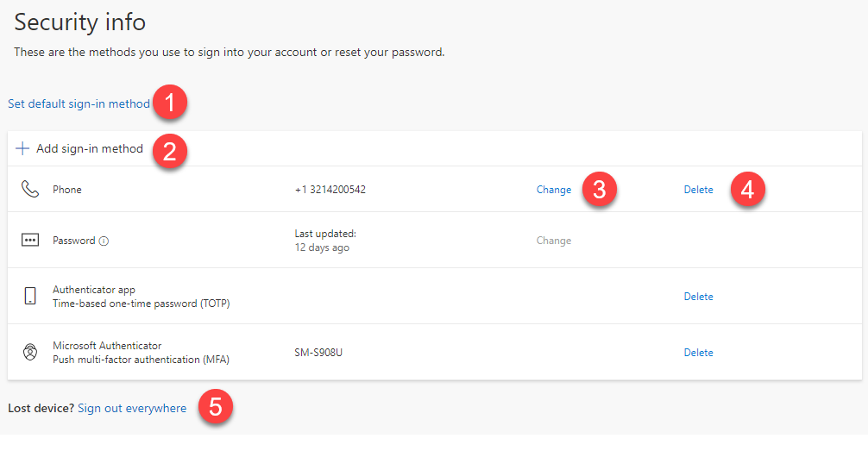This screenshot has height=451, width=868.
Task: Click the password dots icon
Action: point(30,241)
